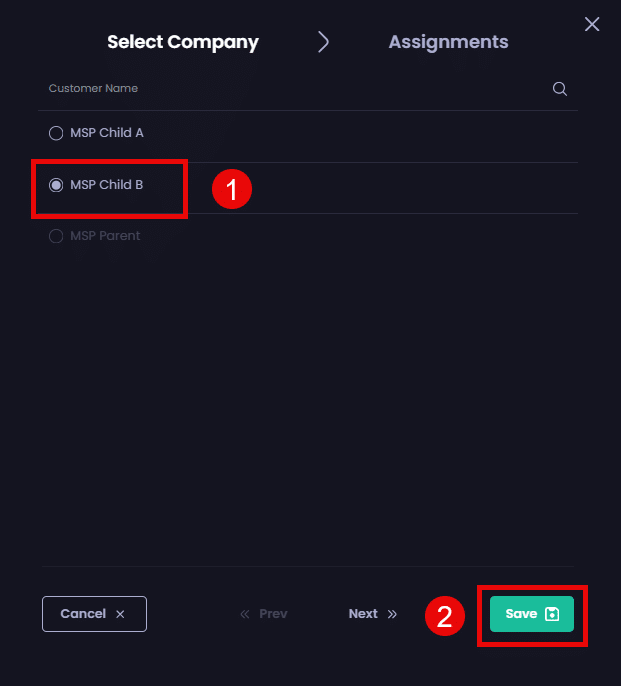
Task: Click the floppy disk icon on Save
Action: click(x=552, y=614)
